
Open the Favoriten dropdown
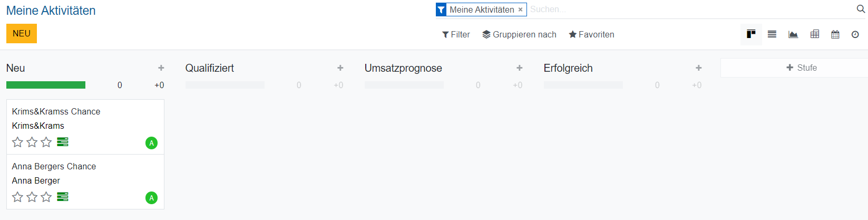coord(591,34)
